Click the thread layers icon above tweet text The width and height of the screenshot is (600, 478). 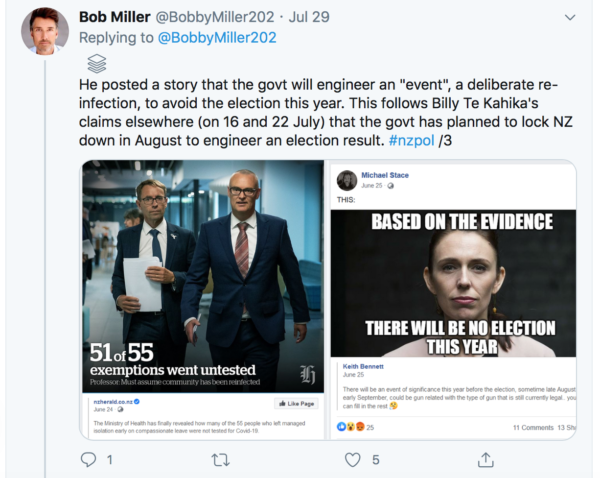coord(97,63)
